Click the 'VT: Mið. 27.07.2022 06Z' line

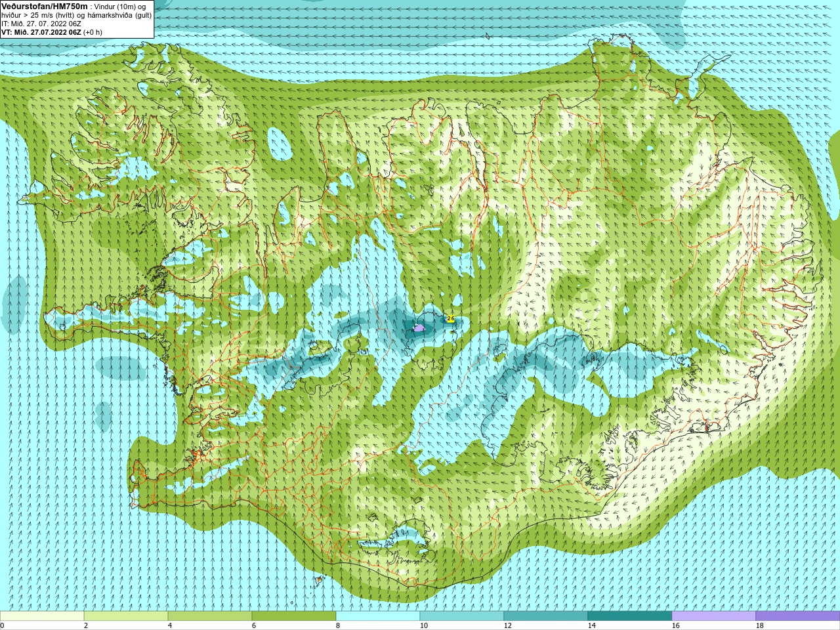coord(41,32)
